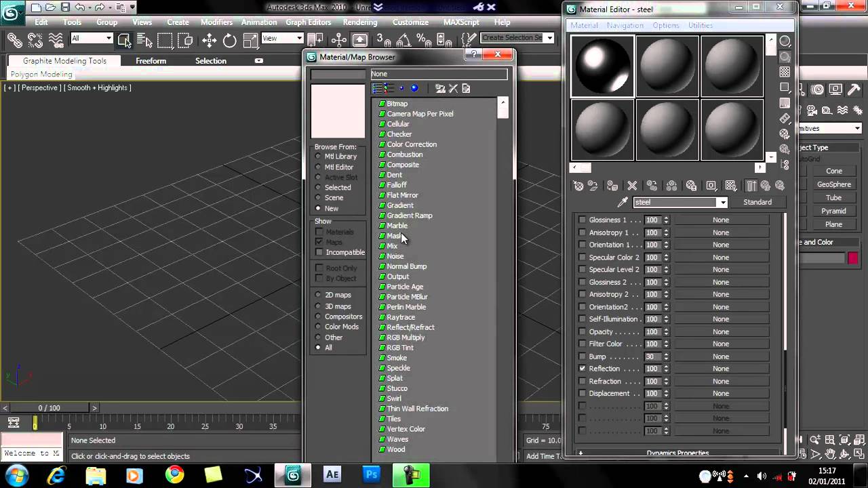
Task: Click the Standard material type button
Action: click(x=757, y=202)
